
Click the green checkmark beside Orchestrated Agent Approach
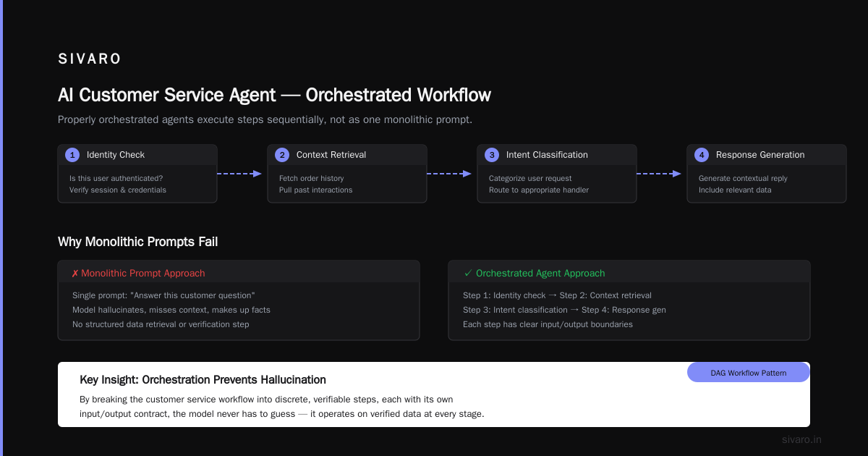pyautogui.click(x=467, y=274)
